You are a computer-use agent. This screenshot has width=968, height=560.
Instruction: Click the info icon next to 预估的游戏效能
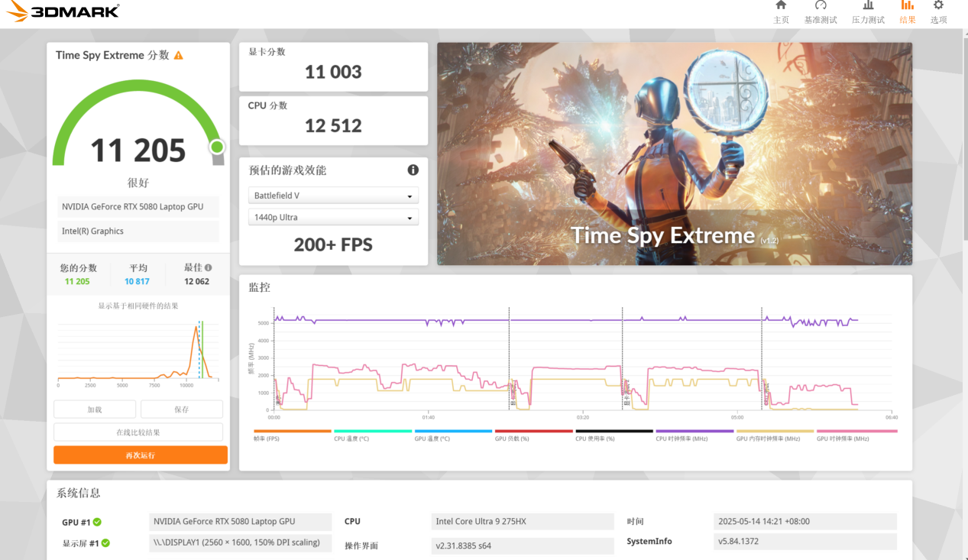point(413,170)
